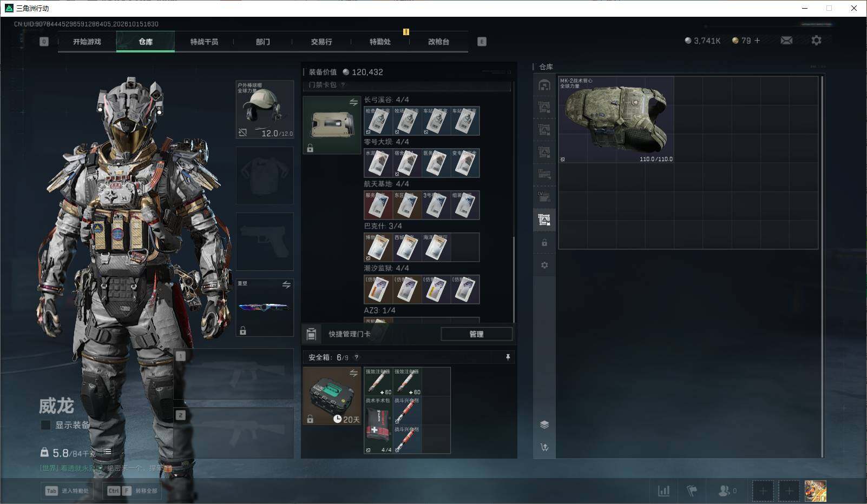Click the keycard list scrollbar
867x504 pixels.
pos(513,278)
